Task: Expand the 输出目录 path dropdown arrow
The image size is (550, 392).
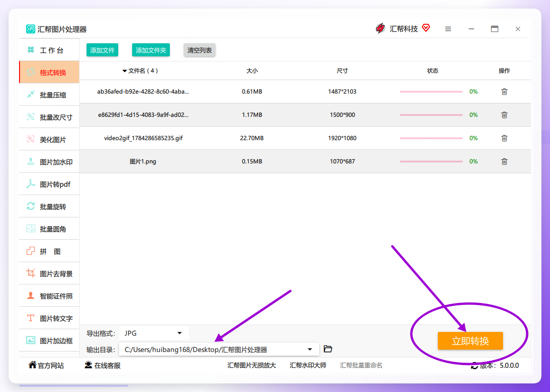Action: 310,350
